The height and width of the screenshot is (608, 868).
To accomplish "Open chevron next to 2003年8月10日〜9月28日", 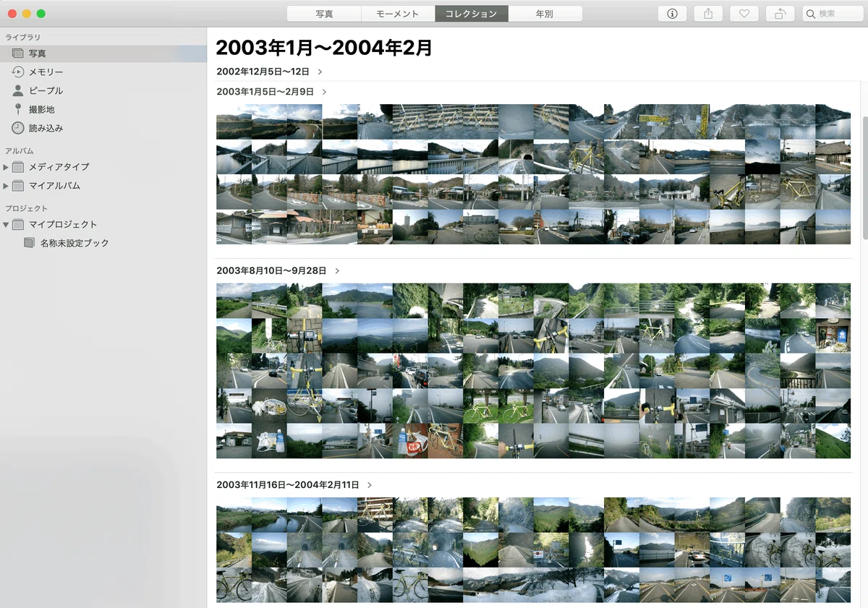I will (337, 271).
